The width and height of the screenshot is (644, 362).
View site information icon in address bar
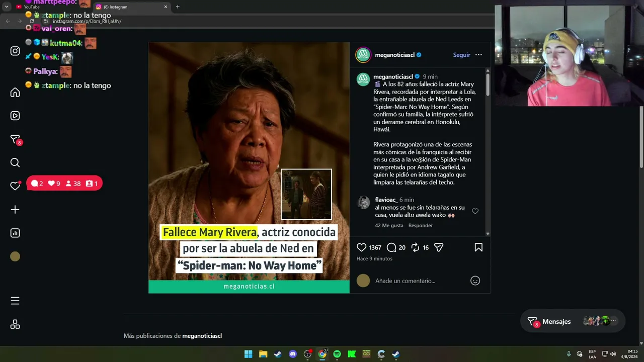tap(46, 21)
